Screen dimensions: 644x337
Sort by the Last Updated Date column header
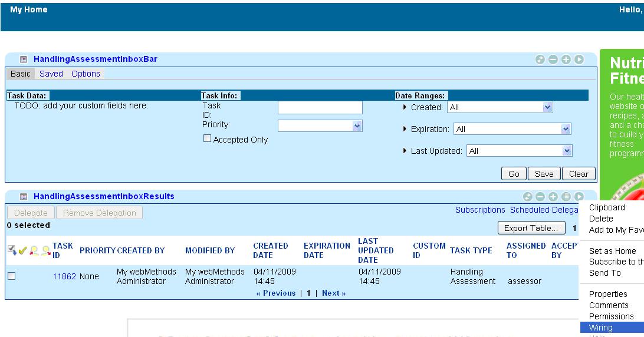[376, 250]
